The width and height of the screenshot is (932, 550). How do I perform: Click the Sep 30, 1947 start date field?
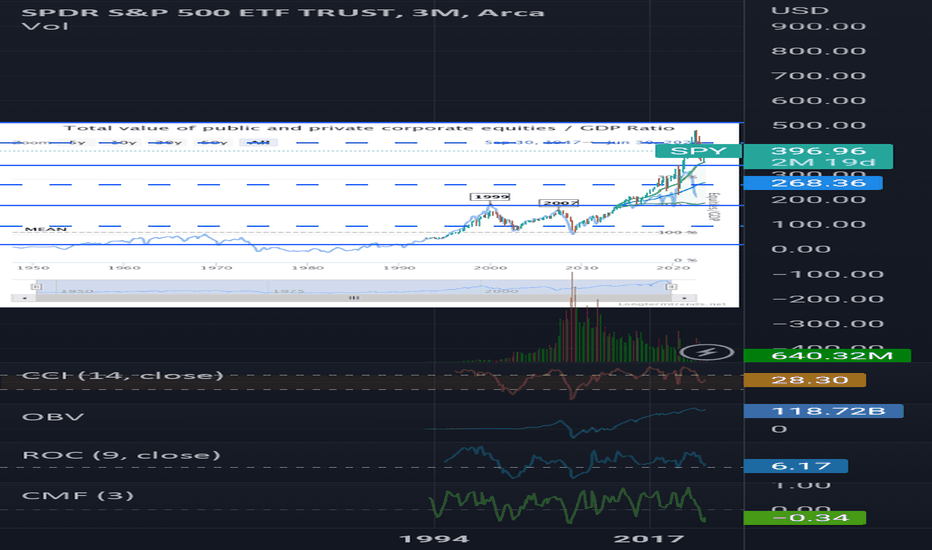pyautogui.click(x=532, y=143)
